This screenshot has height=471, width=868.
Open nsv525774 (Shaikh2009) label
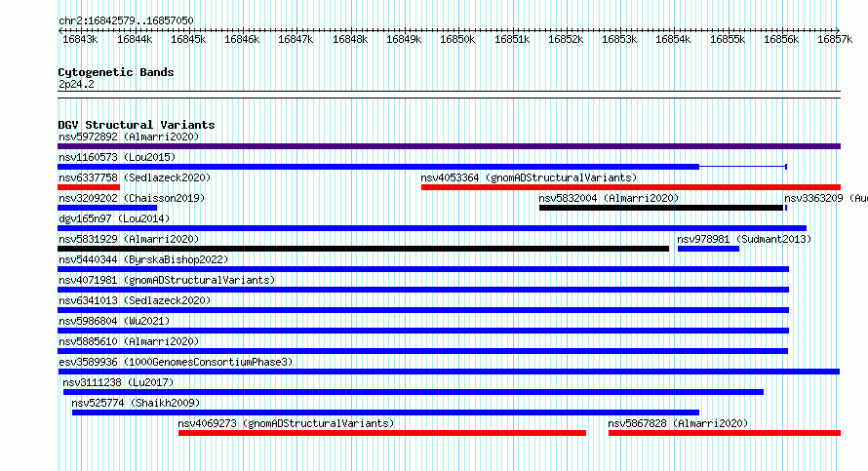pos(136,403)
